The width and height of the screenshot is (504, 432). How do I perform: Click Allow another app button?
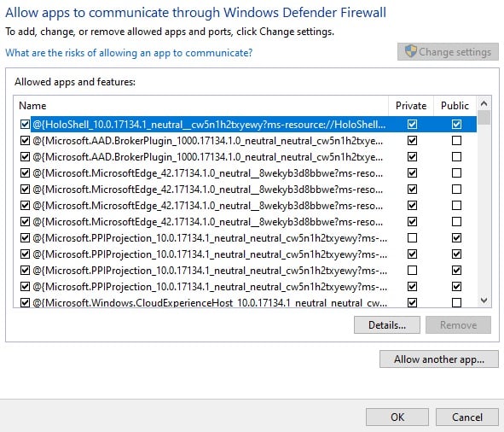439,359
